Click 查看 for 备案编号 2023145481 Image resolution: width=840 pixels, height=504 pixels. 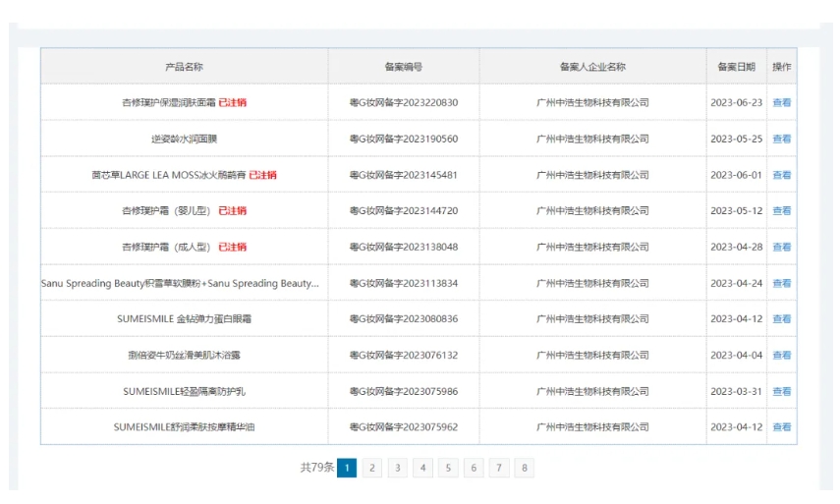pos(782,175)
